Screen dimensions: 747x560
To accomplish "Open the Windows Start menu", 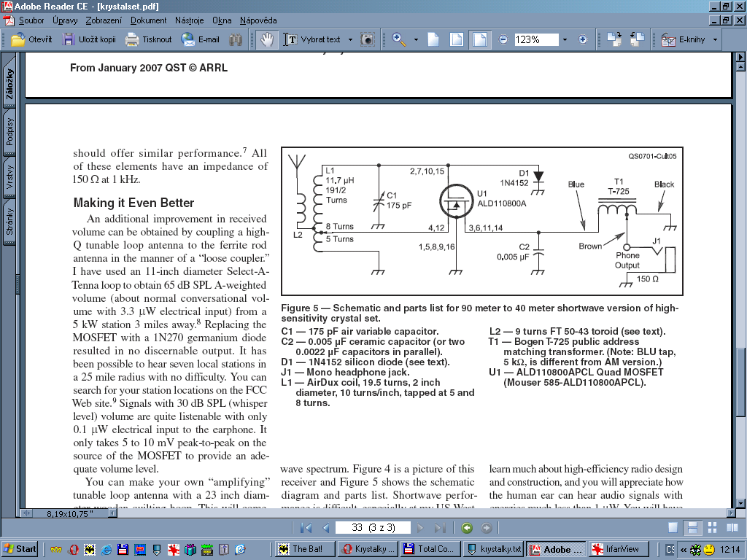I will (x=20, y=549).
